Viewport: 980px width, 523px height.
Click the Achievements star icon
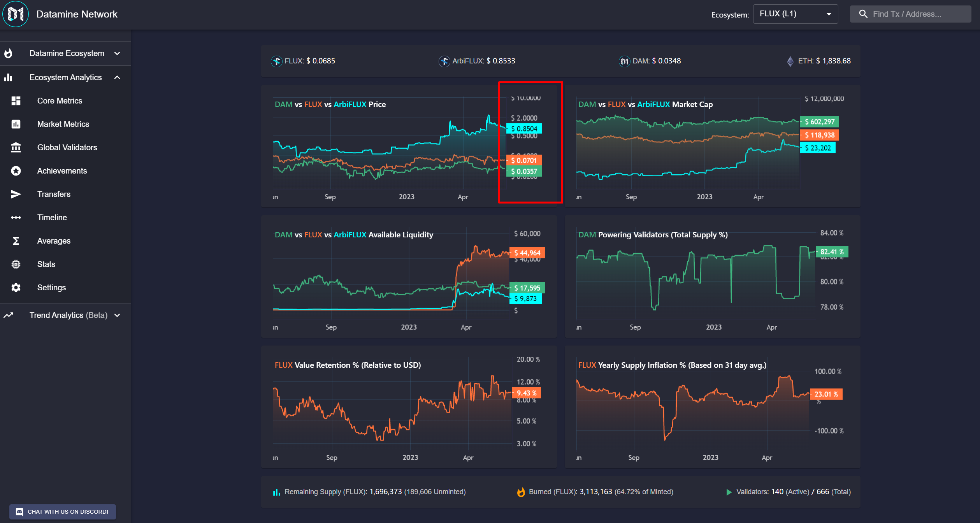[16, 171]
